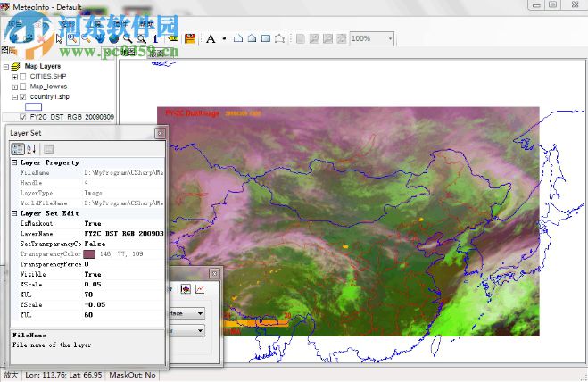Close the Layer Set panel
Viewport: 588px width, 382px height.
pyautogui.click(x=160, y=133)
